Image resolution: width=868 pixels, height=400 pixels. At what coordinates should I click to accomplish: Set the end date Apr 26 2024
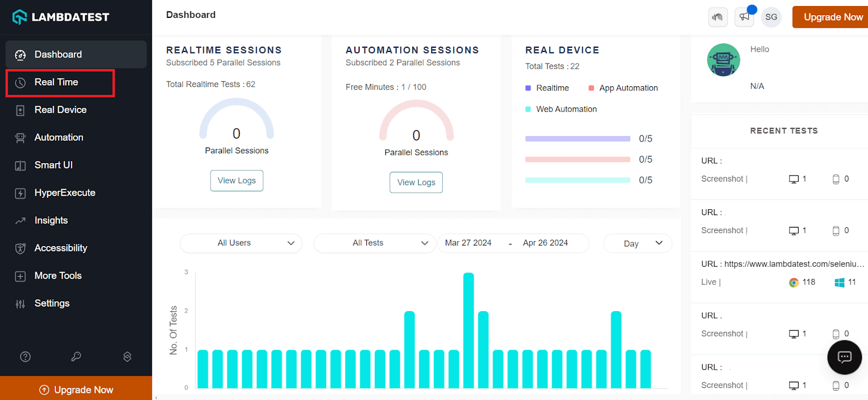tap(545, 243)
